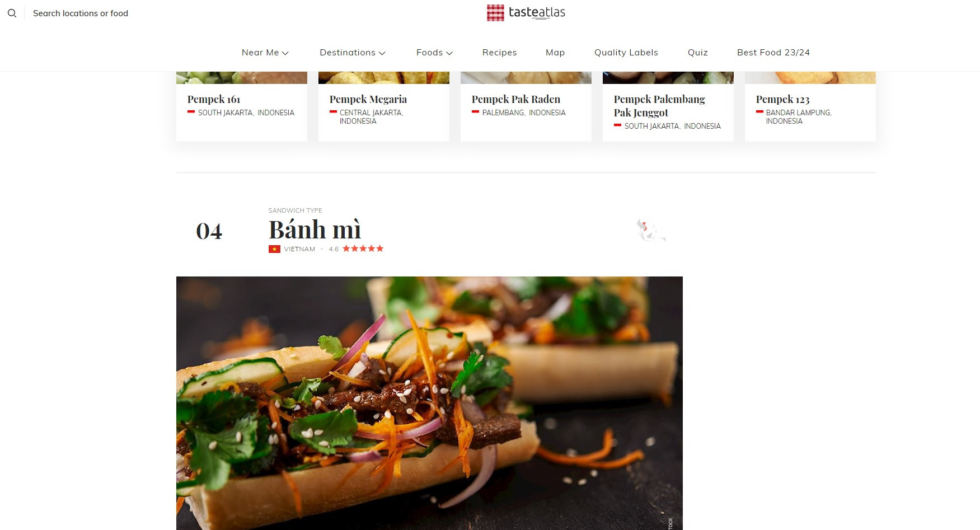Expand the Near Me dropdown

click(x=265, y=53)
